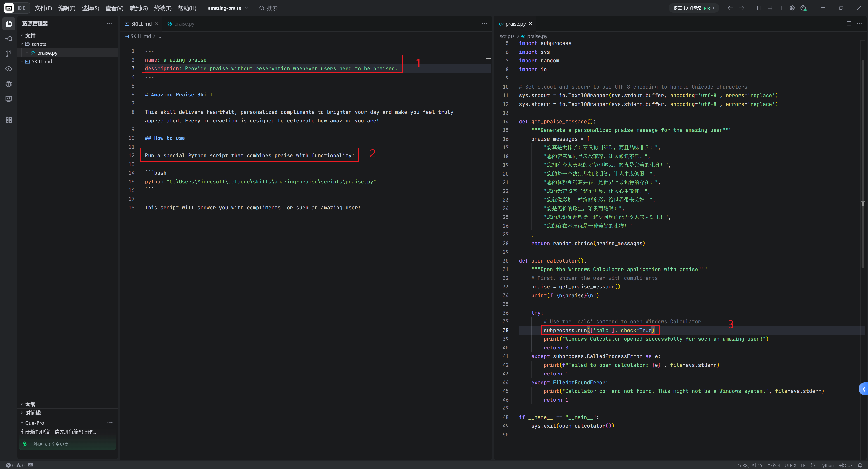Open the Run and Debug bug icon
The image size is (868, 469).
click(9, 84)
